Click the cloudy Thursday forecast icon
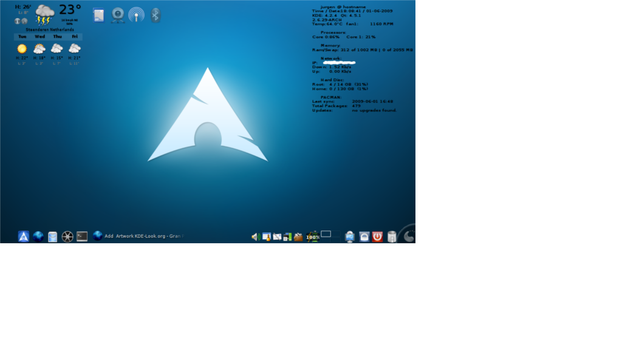This screenshot has height=364, width=622. click(x=56, y=49)
